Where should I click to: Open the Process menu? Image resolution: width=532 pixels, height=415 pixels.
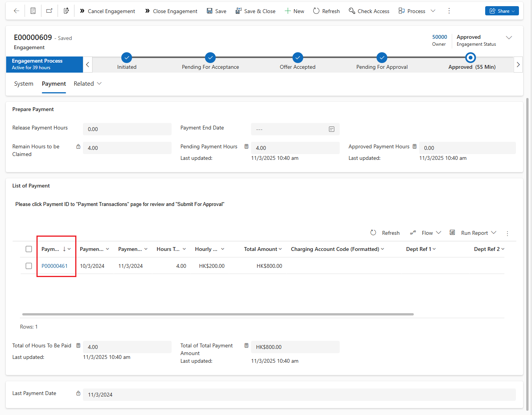[416, 11]
